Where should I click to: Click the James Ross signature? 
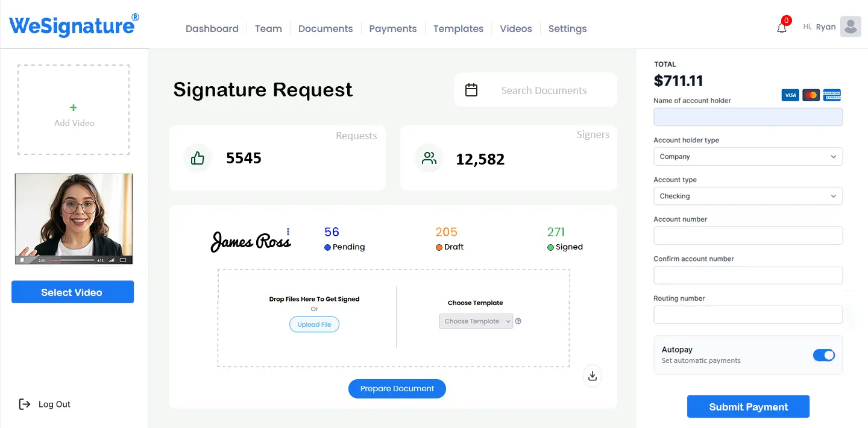click(250, 241)
